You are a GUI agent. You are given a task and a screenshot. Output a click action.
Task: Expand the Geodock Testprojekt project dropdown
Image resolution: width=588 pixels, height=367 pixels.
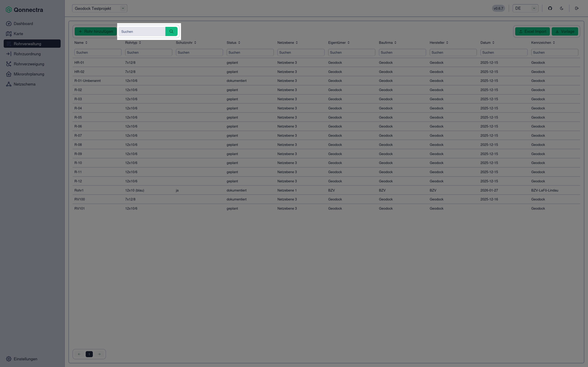[x=99, y=8]
